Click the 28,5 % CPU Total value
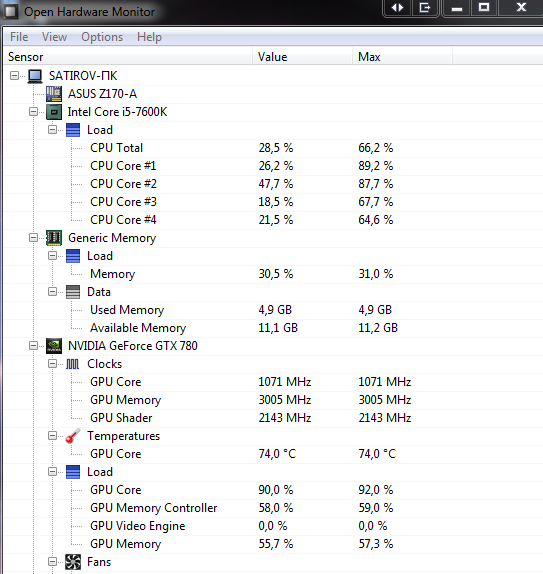543x574 pixels. click(276, 148)
